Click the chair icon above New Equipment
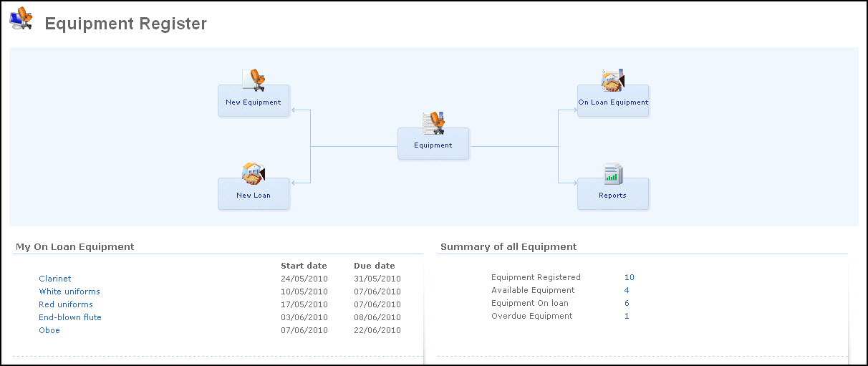Viewport: 868px width, 366px height. point(254,80)
